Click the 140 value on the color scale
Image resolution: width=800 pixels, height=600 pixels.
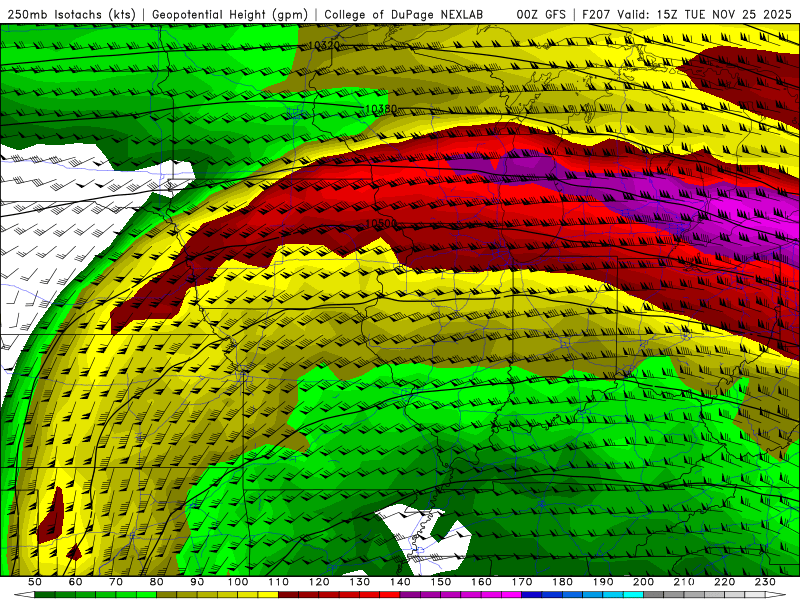[x=400, y=582]
